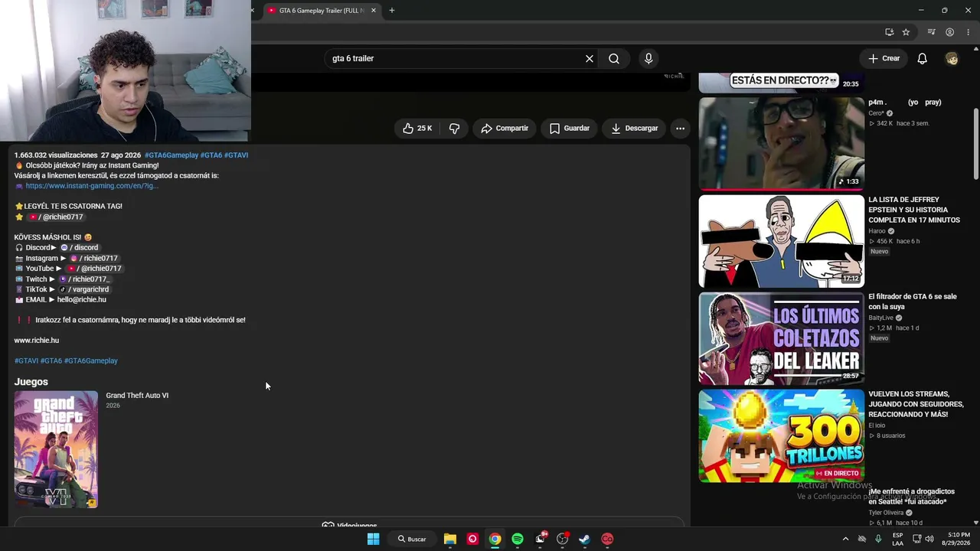Save the video with Guardar
980x551 pixels.
click(570, 129)
